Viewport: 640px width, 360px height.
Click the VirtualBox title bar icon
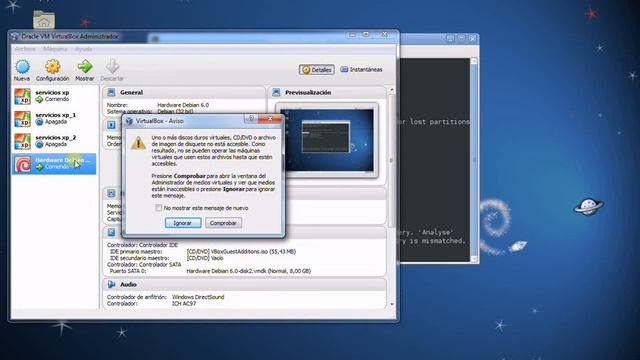click(x=15, y=36)
